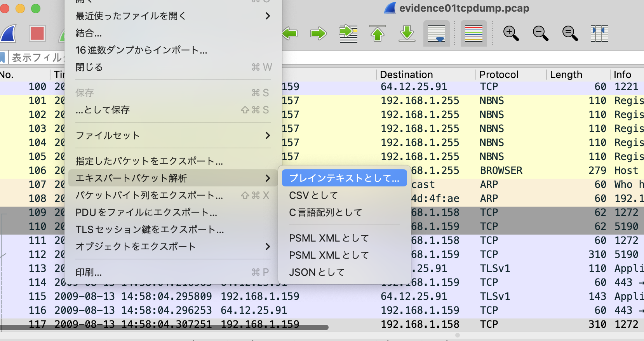Viewport: 644px width, 341px height.
Task: Sort by the Protocol column header
Action: pyautogui.click(x=511, y=75)
